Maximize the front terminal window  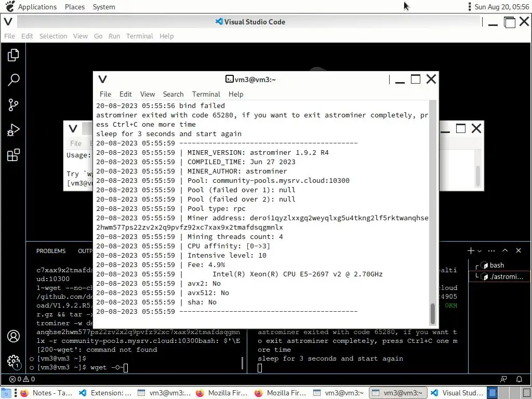click(415, 79)
